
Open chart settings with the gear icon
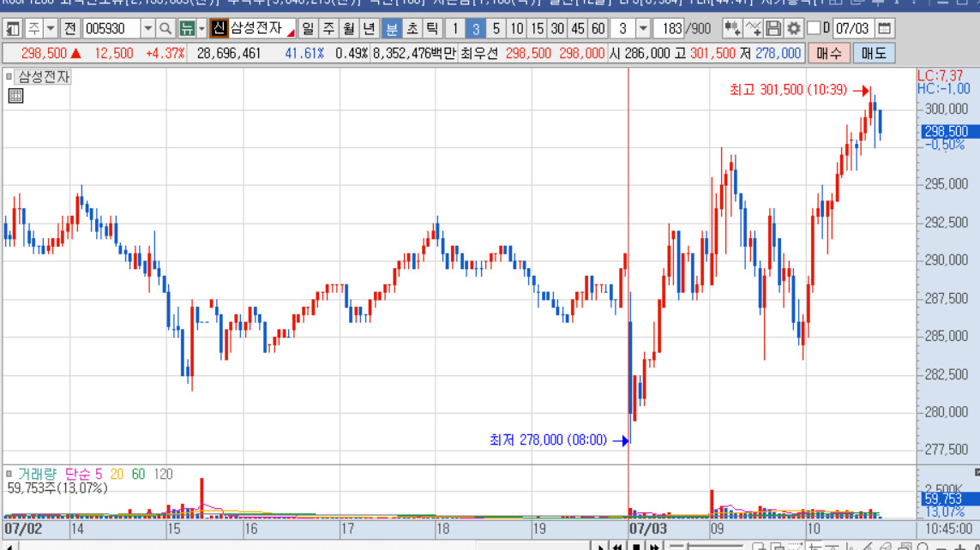point(794,29)
